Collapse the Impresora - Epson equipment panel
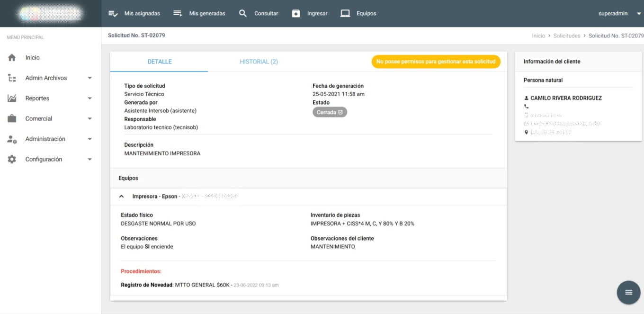The width and height of the screenshot is (644, 314). coord(122,196)
